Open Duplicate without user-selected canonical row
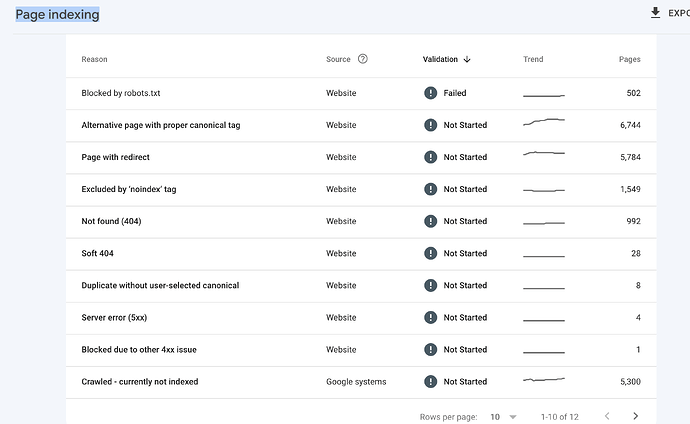 (x=160, y=285)
